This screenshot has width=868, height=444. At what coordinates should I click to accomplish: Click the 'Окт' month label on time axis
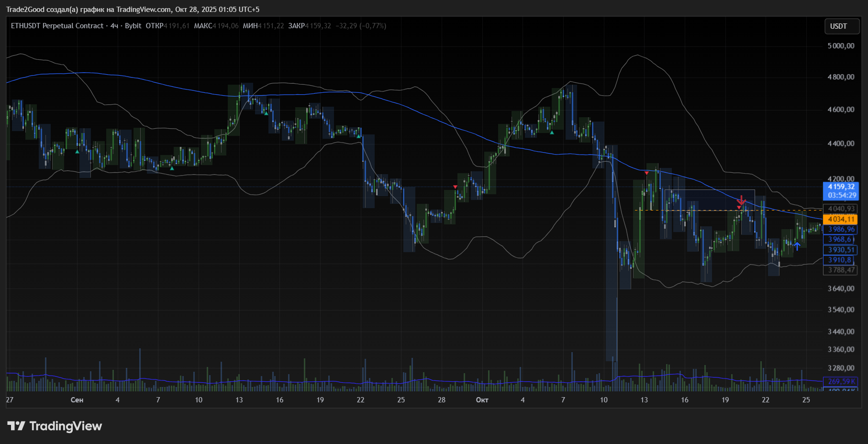click(482, 400)
